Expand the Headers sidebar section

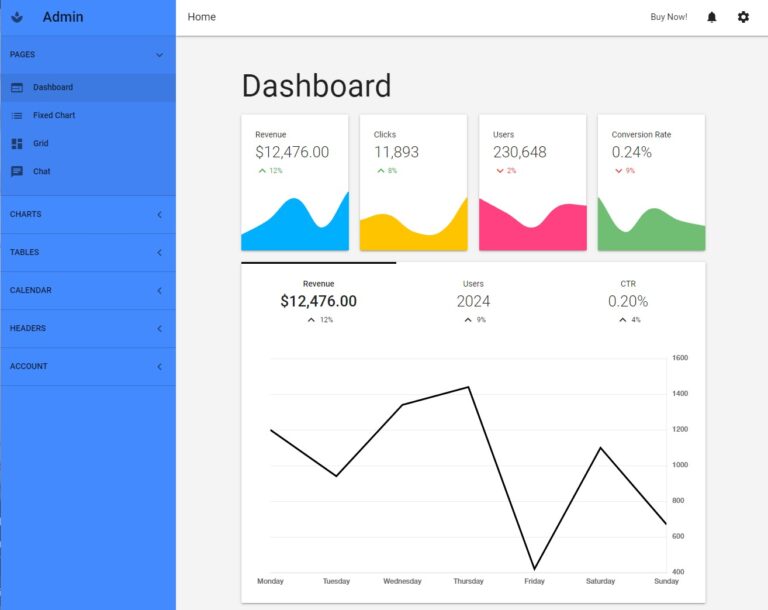pyautogui.click(x=159, y=328)
